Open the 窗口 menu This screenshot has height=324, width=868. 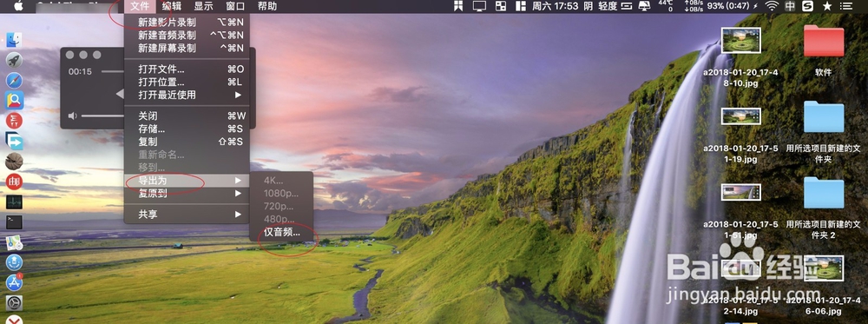[235, 6]
